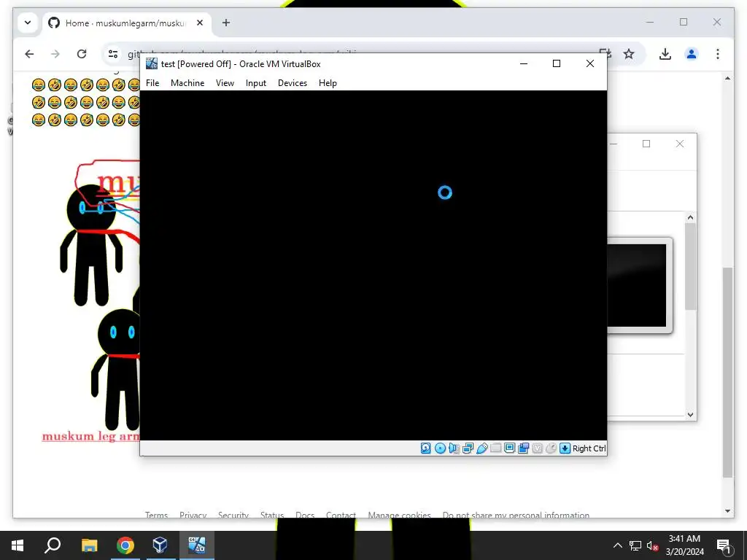Expand Chrome's tab search dropdown
Screen dimensions: 747x560
click(28, 23)
